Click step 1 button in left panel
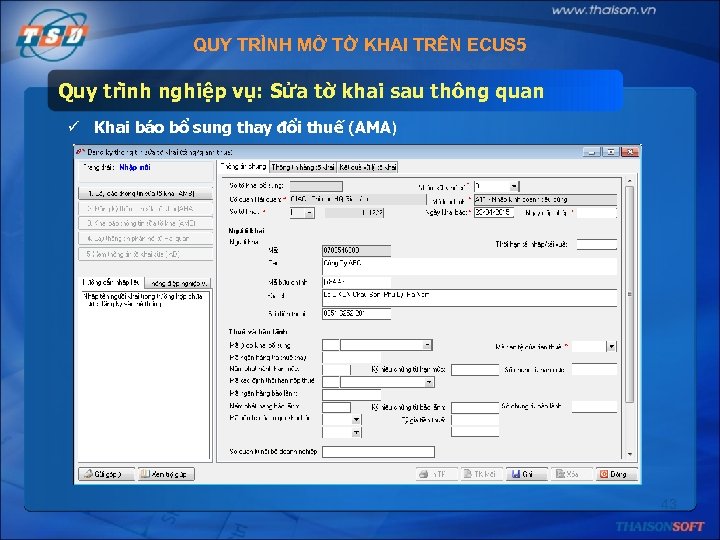The width and height of the screenshot is (720, 540). [146, 193]
